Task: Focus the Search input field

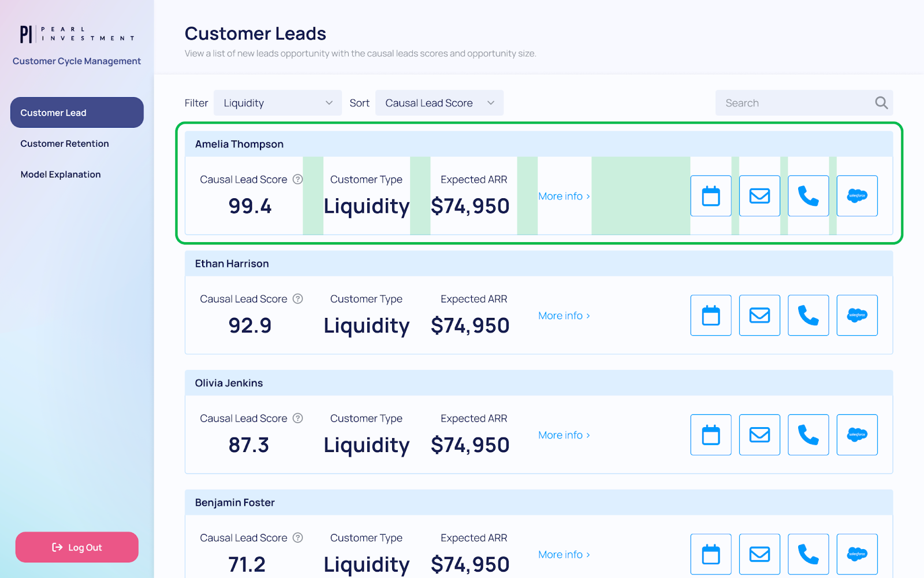Action: (804, 103)
